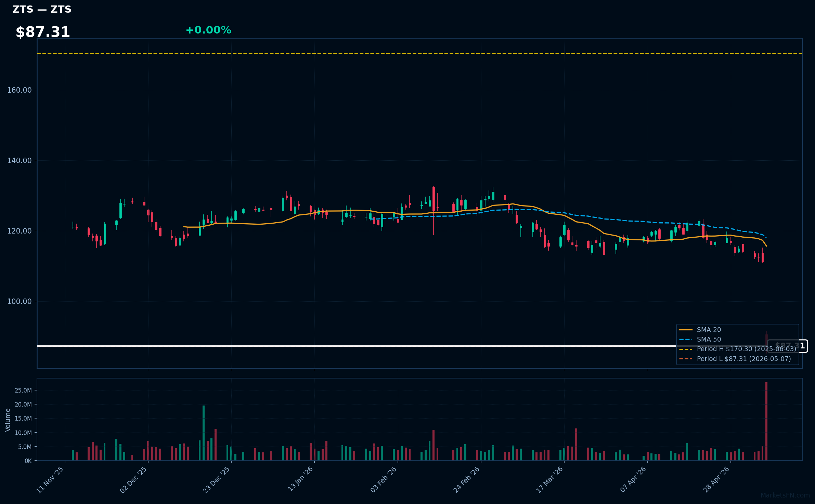This screenshot has height=504, width=815.
Task: Click the 140.00 price axis label
Action: point(20,160)
